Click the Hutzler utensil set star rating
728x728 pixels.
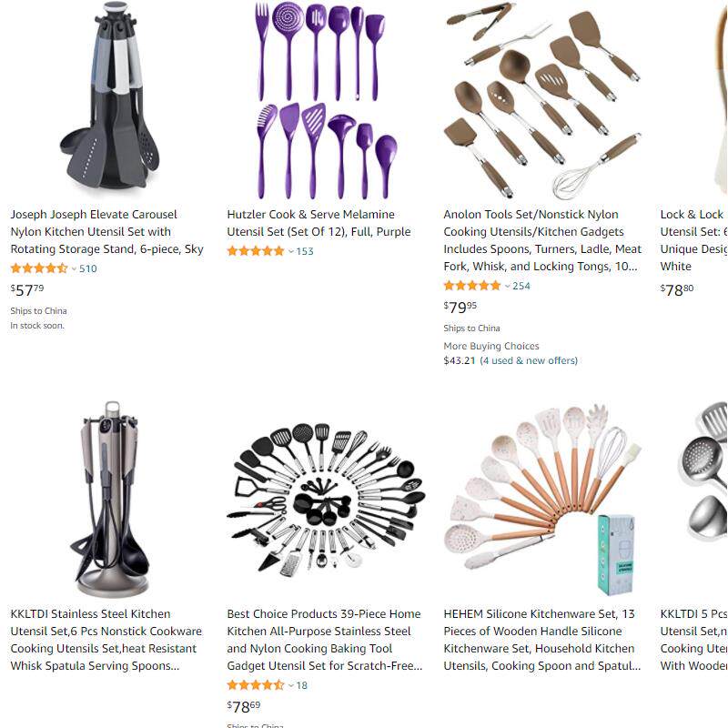click(256, 251)
